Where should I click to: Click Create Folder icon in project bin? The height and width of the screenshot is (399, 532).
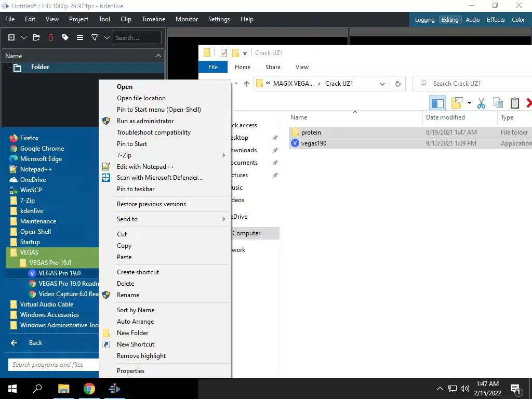tap(36, 37)
